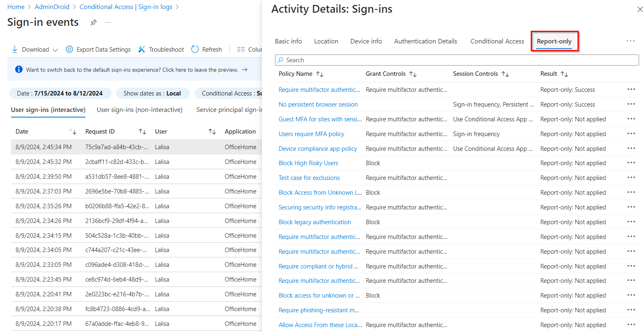Image resolution: width=644 pixels, height=332 pixels.
Task: Open User sign-ins (non-interactive) tab
Action: (140, 110)
